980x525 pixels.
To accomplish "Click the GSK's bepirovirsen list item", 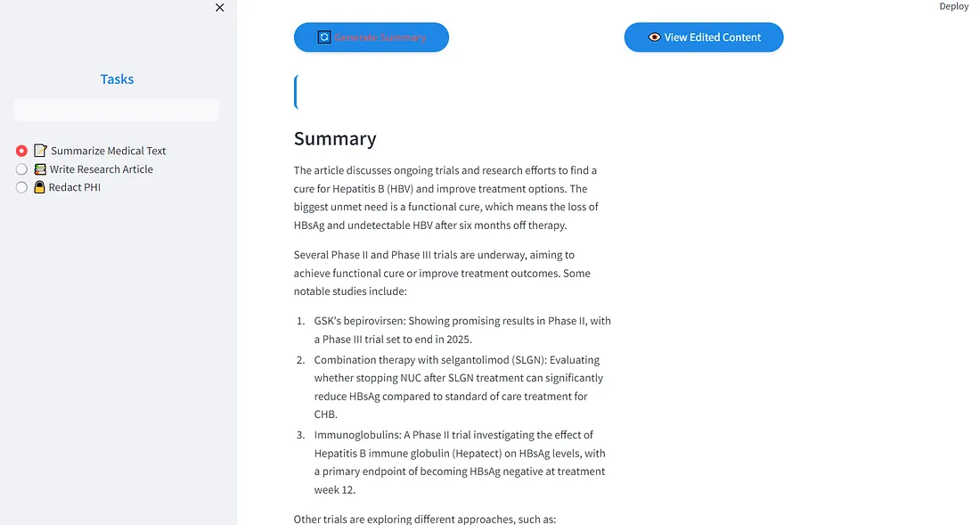I will [x=461, y=330].
